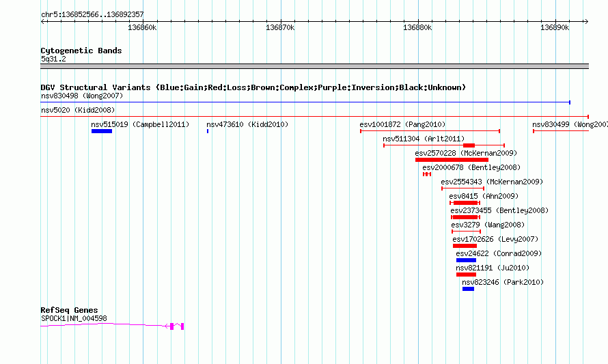Click the left arrow of the ruler
The image size is (608, 364).
pyautogui.click(x=43, y=22)
